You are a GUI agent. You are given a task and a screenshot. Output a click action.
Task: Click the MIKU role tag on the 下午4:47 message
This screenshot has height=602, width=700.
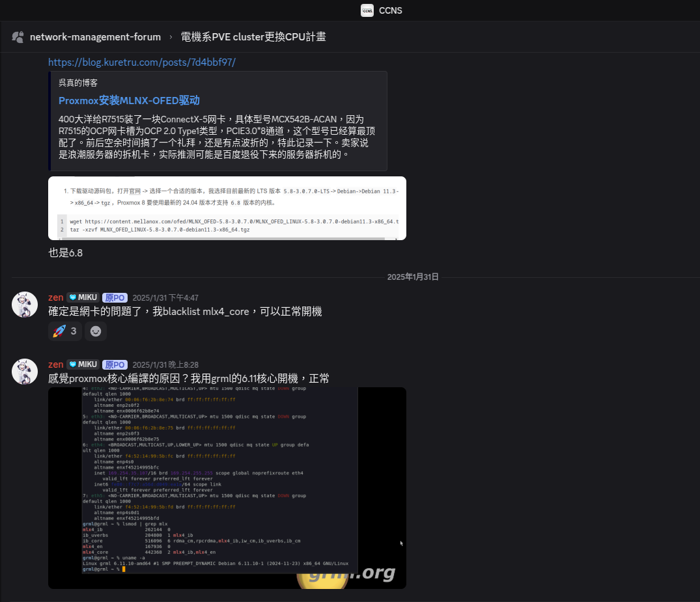pos(83,297)
